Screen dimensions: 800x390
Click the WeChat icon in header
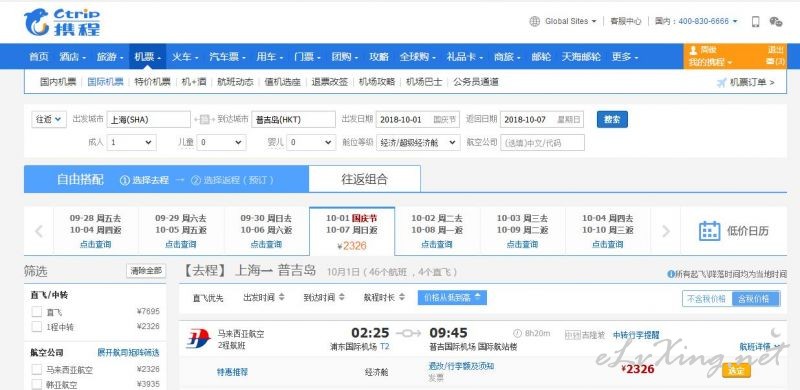776,21
